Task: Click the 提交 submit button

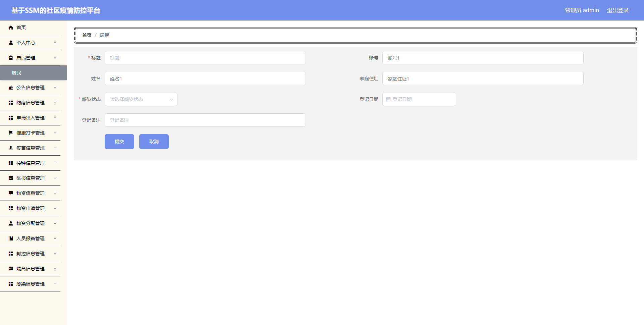Action: click(119, 142)
